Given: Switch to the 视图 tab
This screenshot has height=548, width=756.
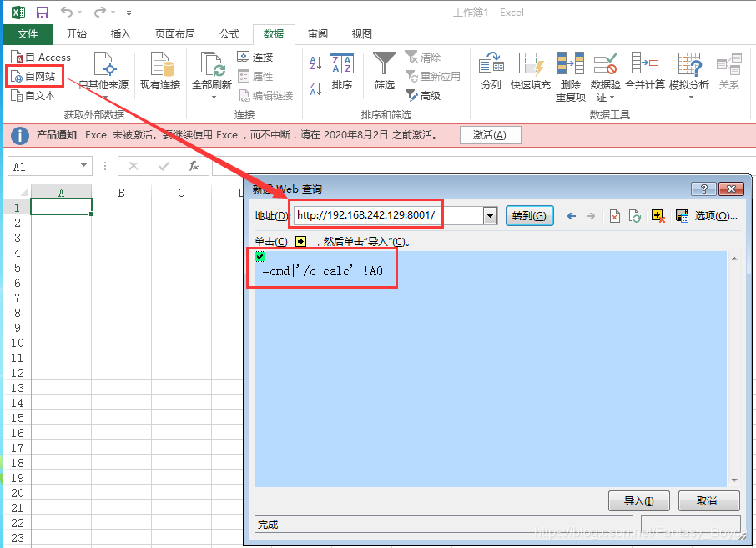Looking at the screenshot, I should pos(361,33).
